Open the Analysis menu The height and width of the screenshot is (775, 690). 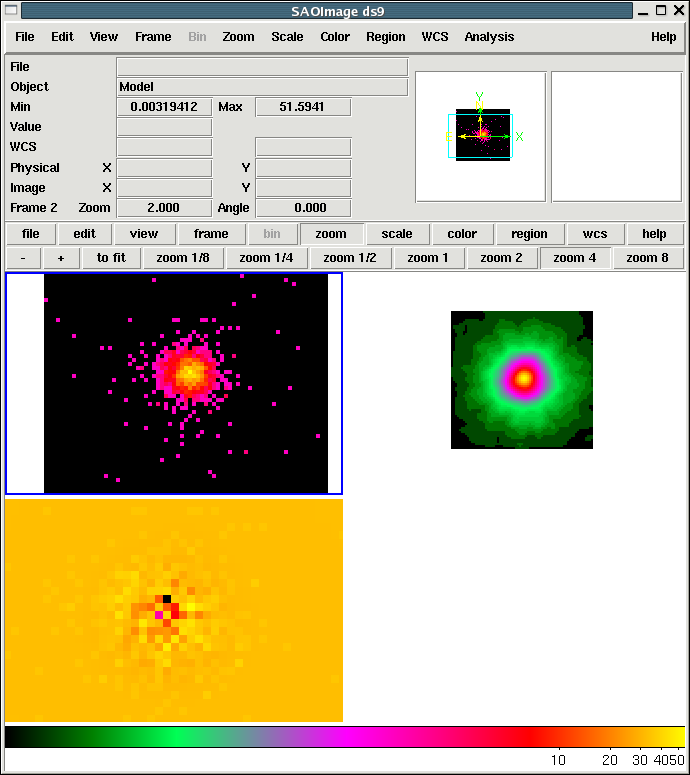tap(489, 37)
